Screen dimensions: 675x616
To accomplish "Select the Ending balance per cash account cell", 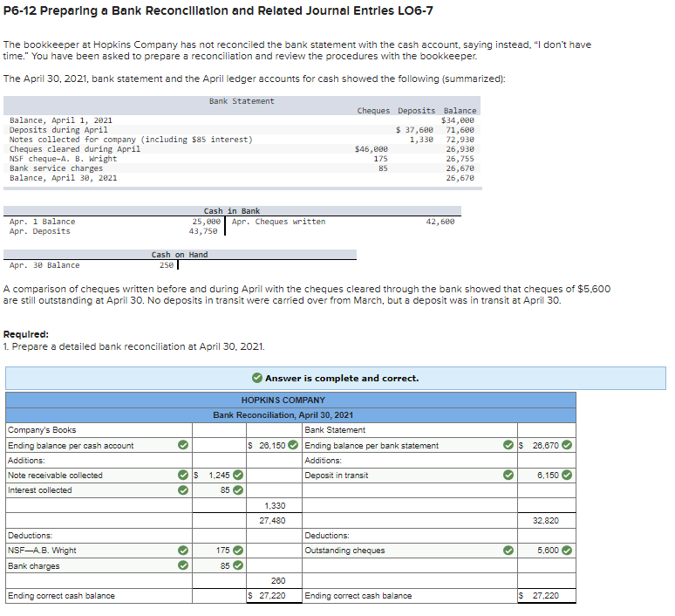I will click(x=99, y=445).
